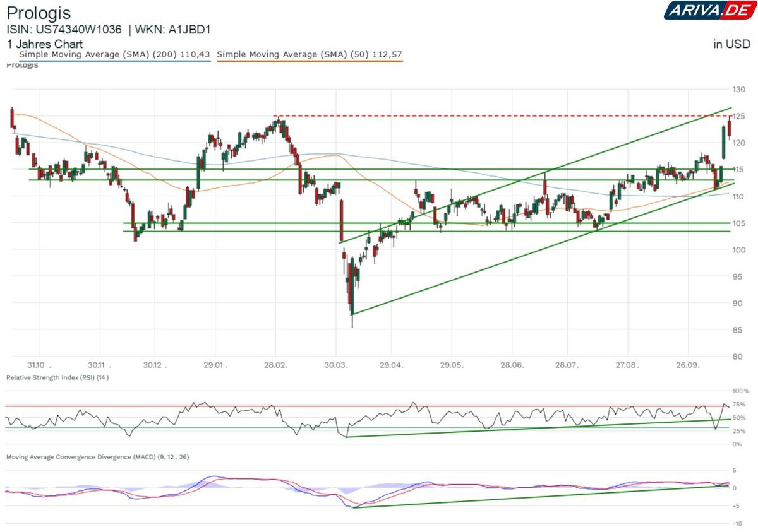Click the 105 price axis label
Image resolution: width=758 pixels, height=532 pixels.
pos(739,223)
